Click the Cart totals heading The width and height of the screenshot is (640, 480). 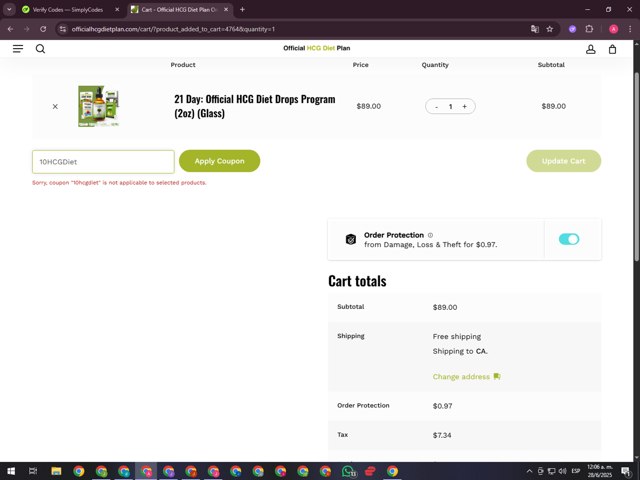[357, 281]
